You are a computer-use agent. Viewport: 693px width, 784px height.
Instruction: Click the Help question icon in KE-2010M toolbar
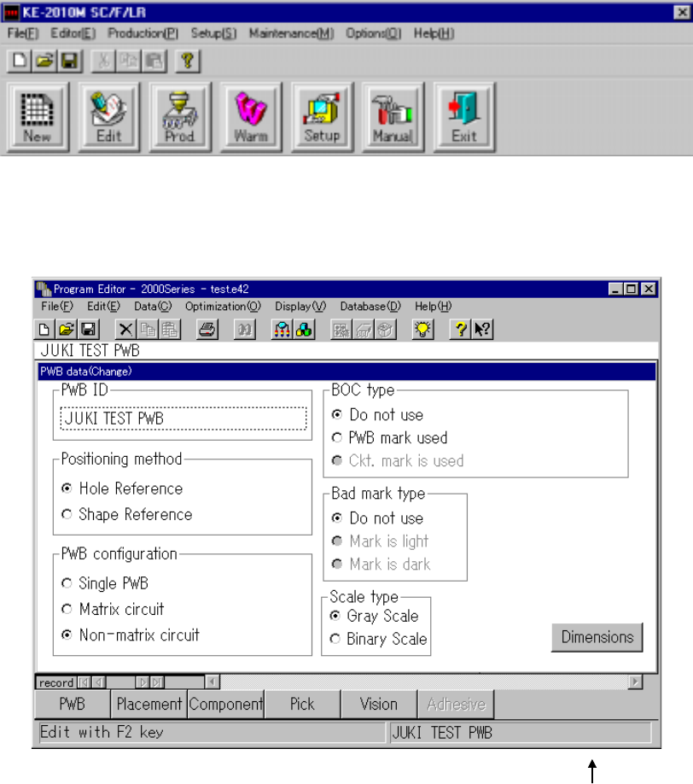tap(188, 61)
